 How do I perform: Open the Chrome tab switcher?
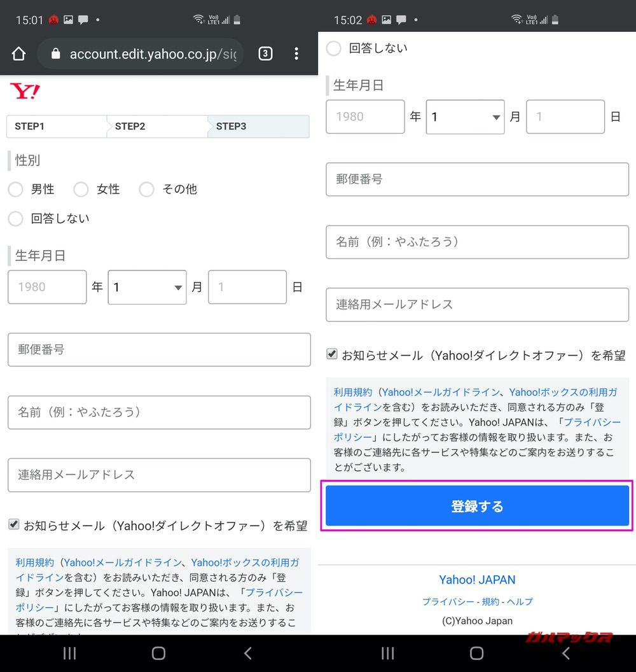coord(265,54)
